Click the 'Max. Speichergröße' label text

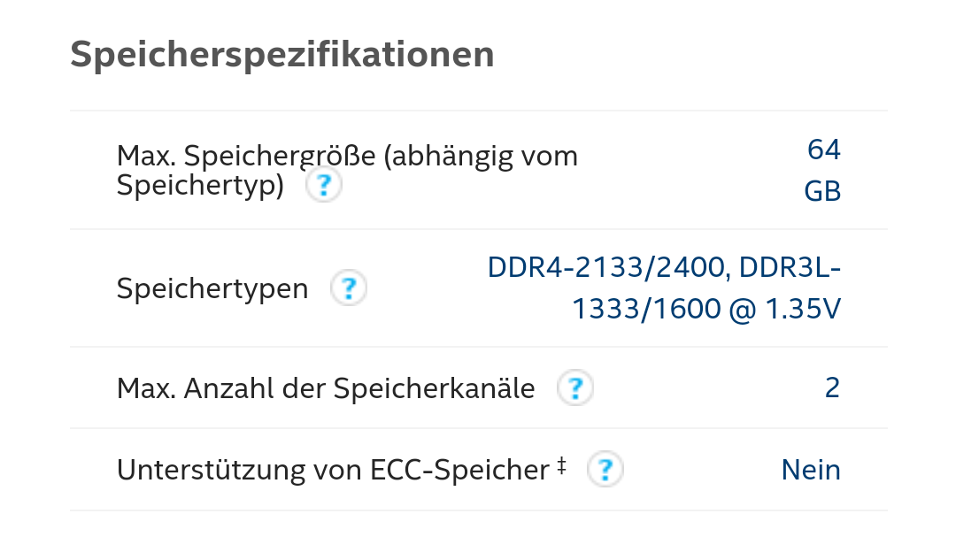click(x=246, y=156)
